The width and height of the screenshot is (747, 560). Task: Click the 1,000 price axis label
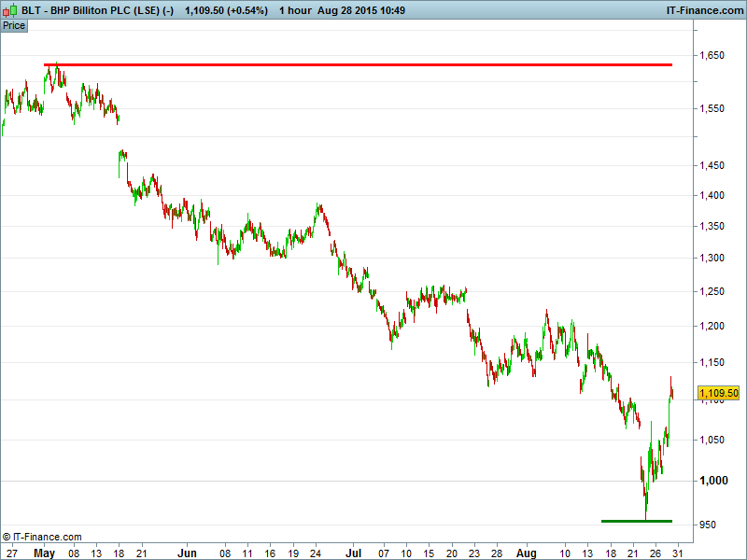click(x=712, y=481)
